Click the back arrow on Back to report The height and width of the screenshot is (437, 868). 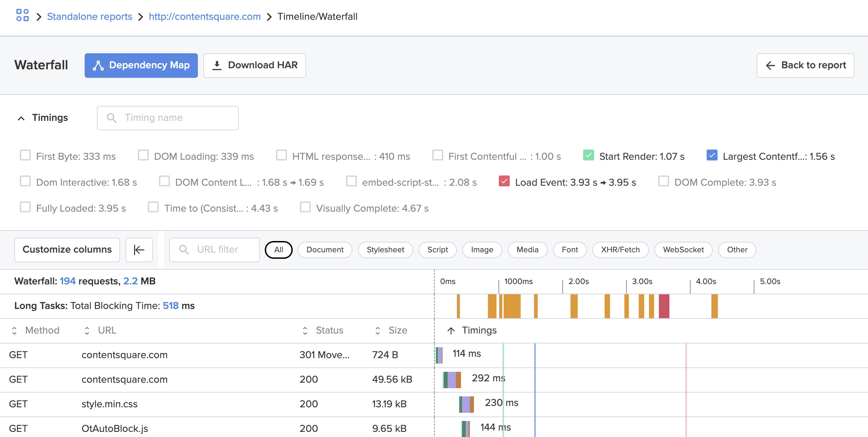770,65
